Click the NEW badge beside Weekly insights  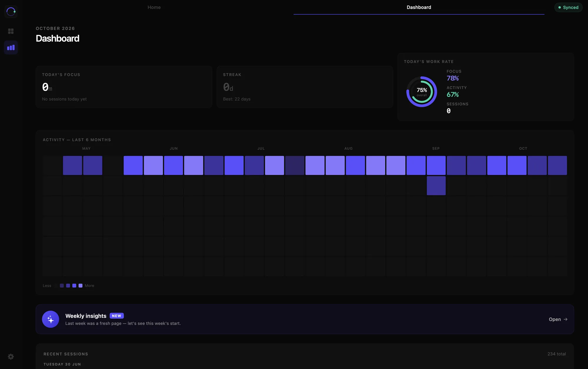pos(116,316)
